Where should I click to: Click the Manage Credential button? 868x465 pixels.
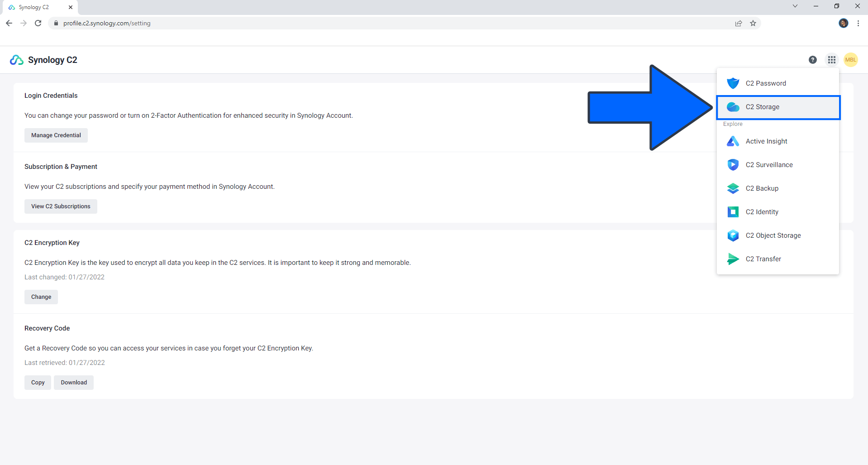(56, 135)
